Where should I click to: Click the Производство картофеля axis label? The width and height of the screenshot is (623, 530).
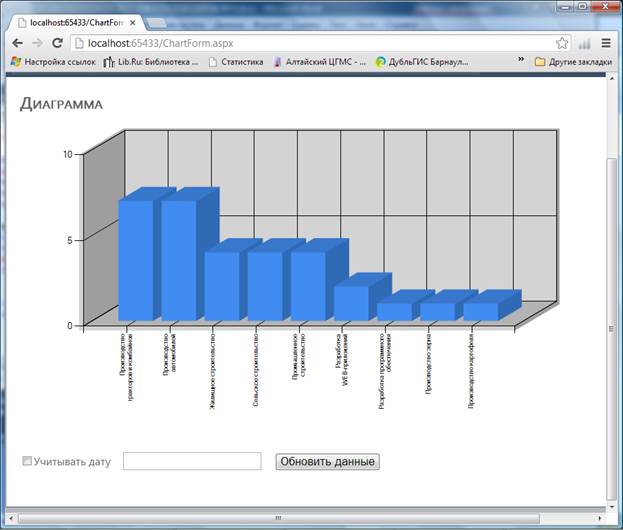click(x=471, y=371)
